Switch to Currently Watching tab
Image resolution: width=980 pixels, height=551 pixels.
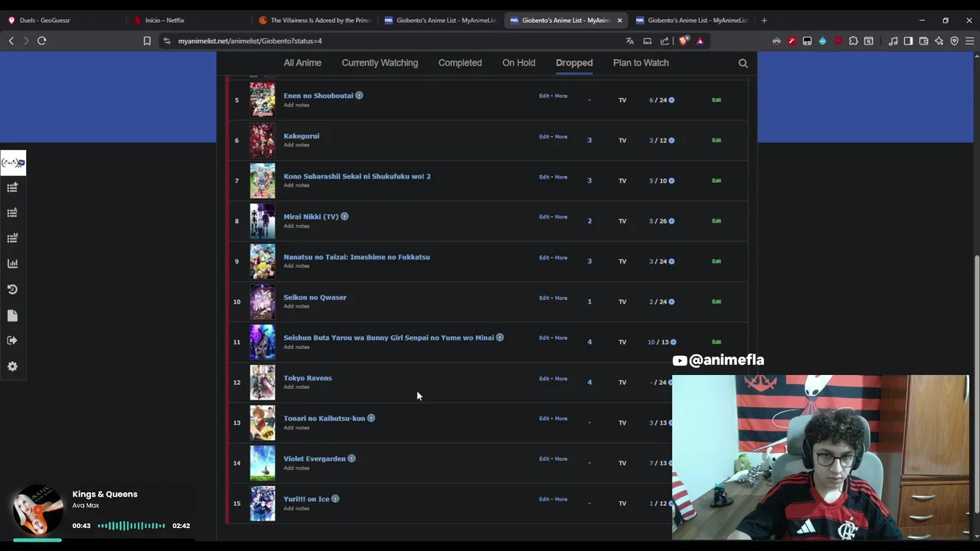pyautogui.click(x=380, y=63)
